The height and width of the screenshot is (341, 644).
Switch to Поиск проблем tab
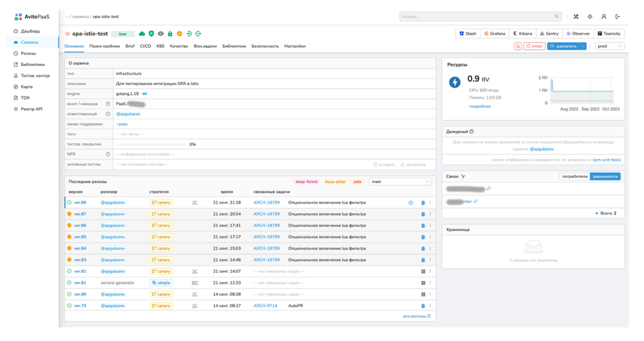click(105, 46)
